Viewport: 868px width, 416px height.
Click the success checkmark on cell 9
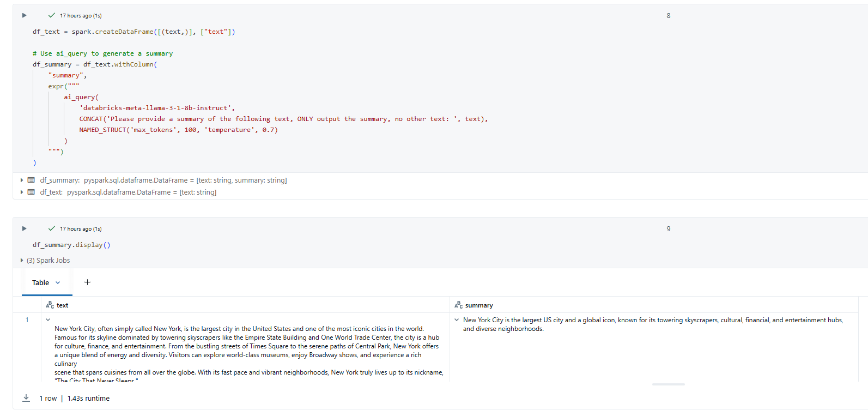(52, 228)
